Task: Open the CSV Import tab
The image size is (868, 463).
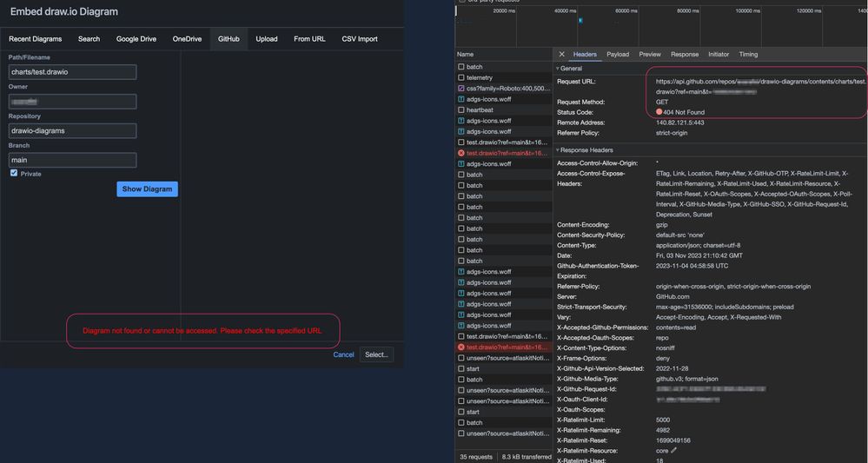Action: [360, 39]
